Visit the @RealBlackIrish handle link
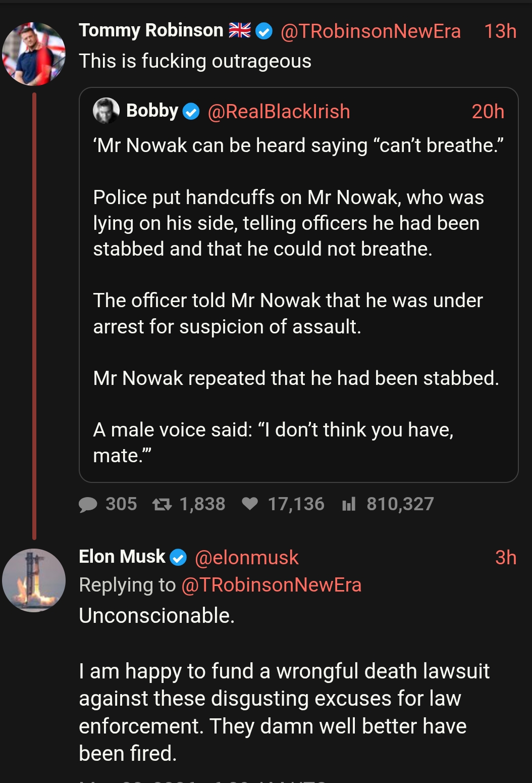 [279, 112]
